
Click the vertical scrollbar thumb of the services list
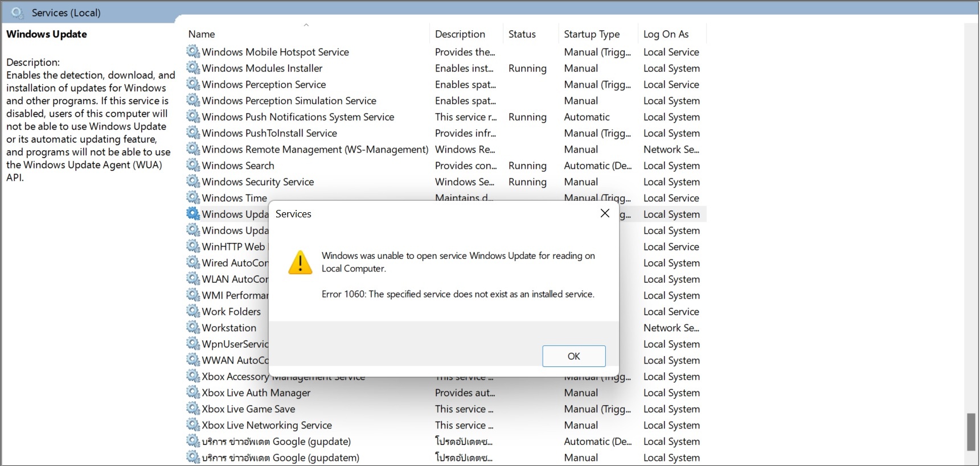click(971, 432)
